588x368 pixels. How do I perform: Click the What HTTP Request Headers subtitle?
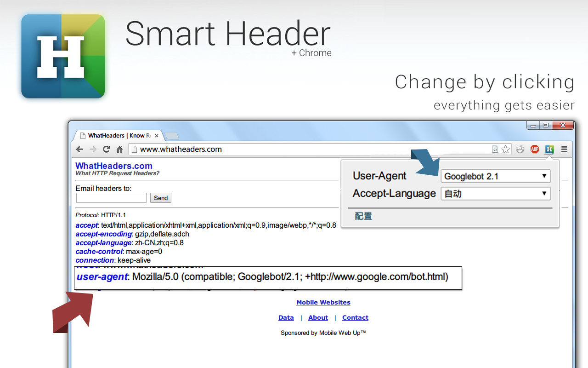[x=118, y=173]
